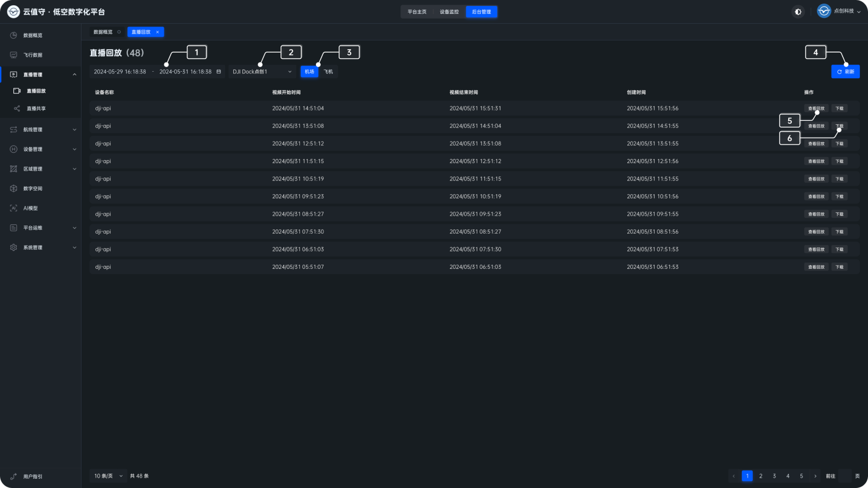Click the blue 刷新 refresh button
Image resolution: width=868 pixels, height=488 pixels.
click(x=845, y=72)
